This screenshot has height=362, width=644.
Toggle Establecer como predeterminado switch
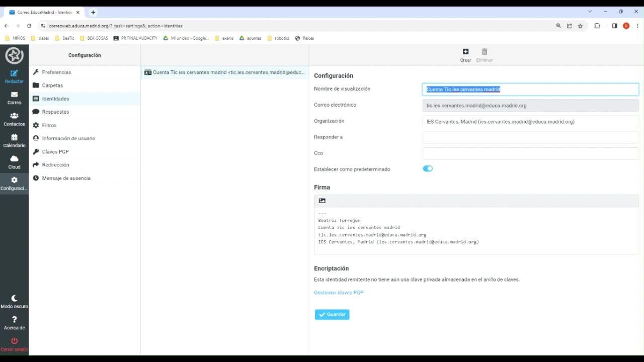pos(428,169)
